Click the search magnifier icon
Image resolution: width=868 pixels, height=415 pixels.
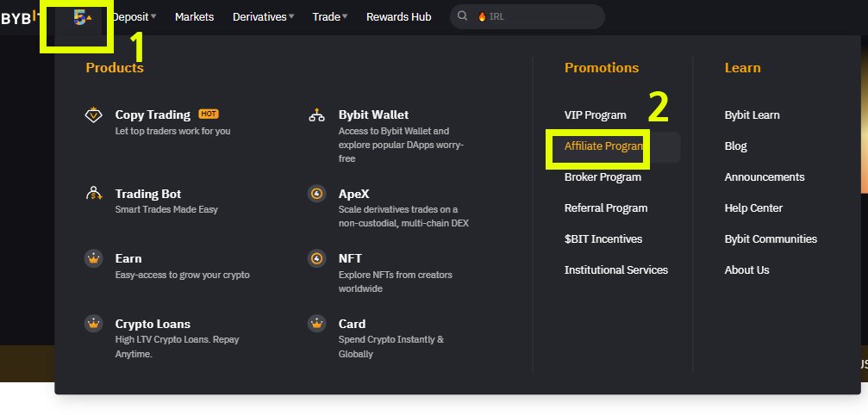tap(463, 16)
